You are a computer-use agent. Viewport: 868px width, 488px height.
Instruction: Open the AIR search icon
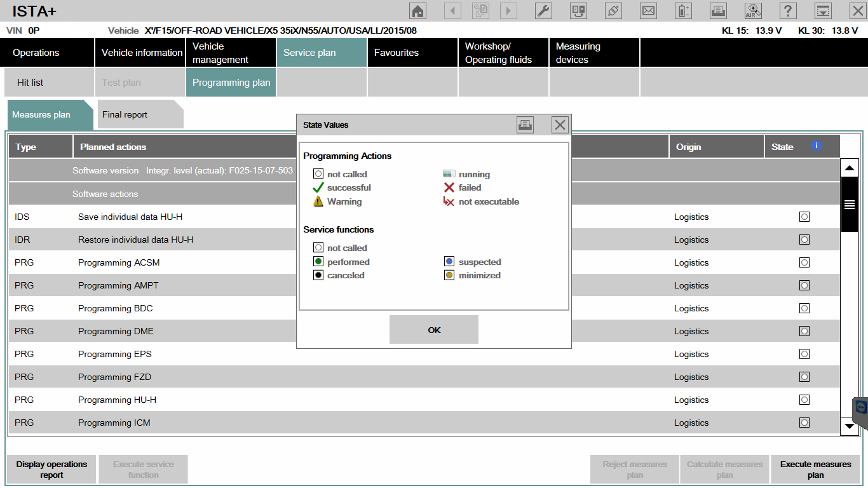753,11
